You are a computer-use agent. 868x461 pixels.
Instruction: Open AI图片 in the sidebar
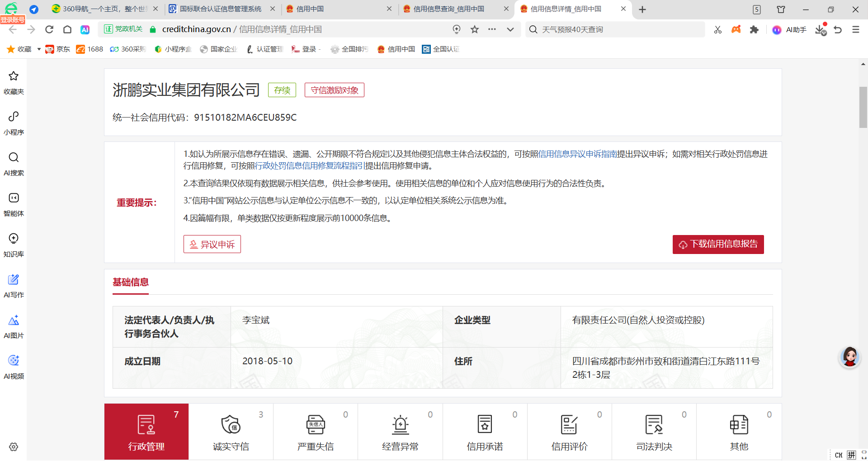tap(14, 326)
